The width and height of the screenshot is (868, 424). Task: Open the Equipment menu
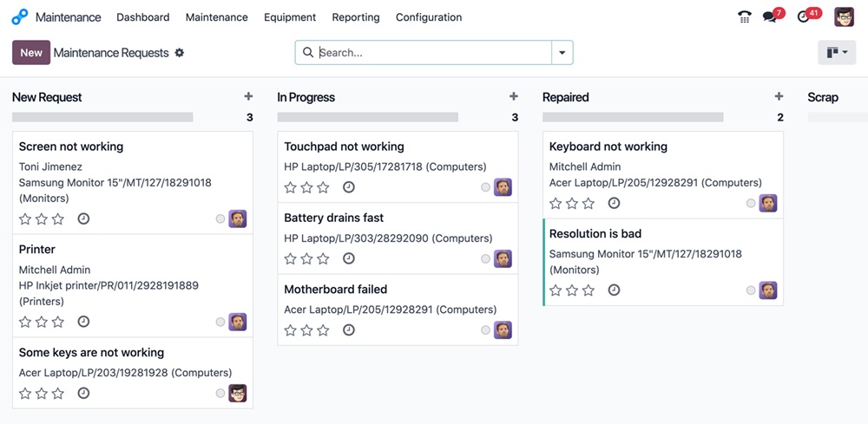[x=290, y=17]
